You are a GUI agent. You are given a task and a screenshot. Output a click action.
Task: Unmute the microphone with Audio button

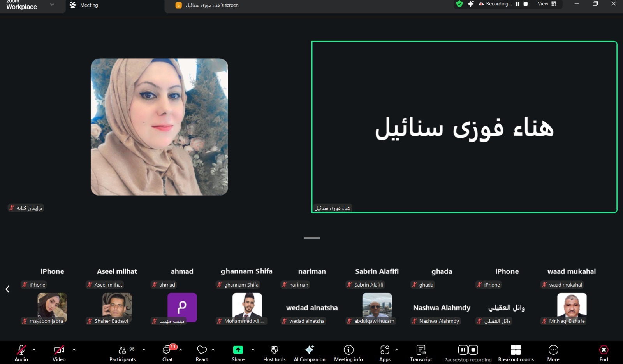point(21,353)
